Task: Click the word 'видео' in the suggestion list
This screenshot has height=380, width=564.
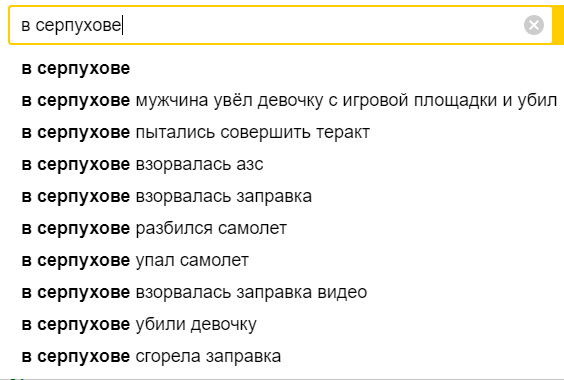Action: click(342, 293)
